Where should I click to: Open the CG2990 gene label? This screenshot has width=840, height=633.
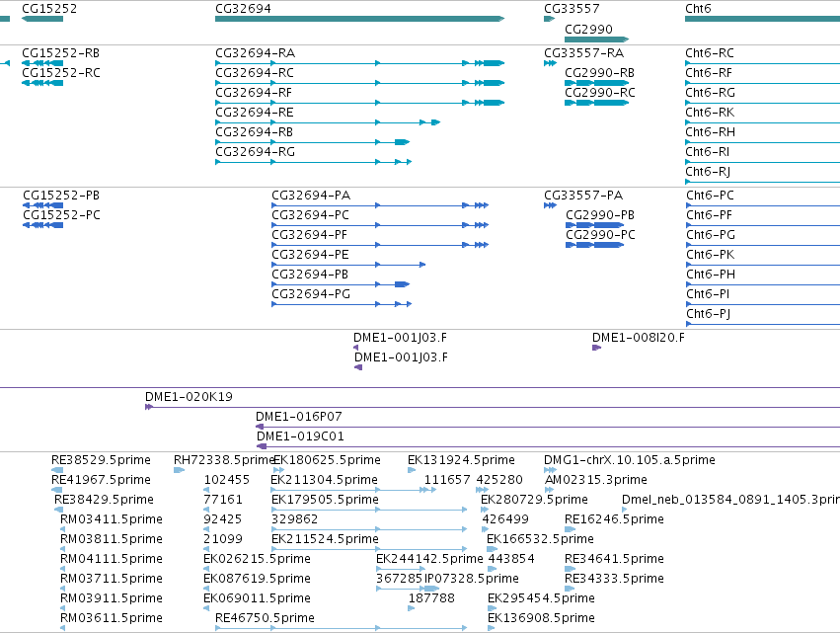[588, 29]
